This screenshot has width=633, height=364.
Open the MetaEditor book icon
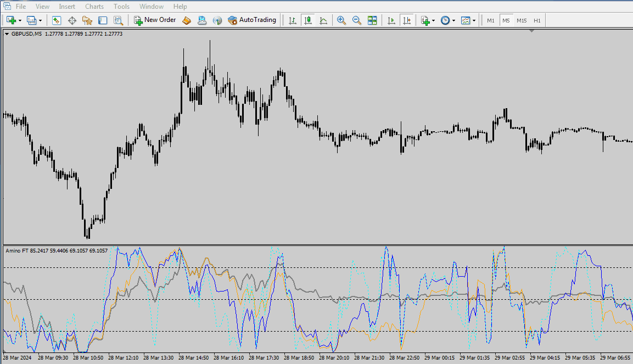(187, 20)
